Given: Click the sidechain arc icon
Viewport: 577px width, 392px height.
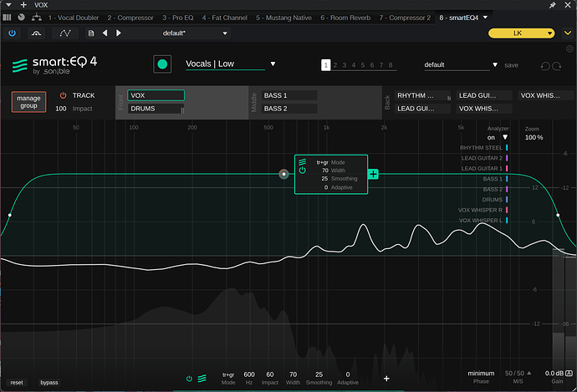Looking at the screenshot, I should click(36, 33).
